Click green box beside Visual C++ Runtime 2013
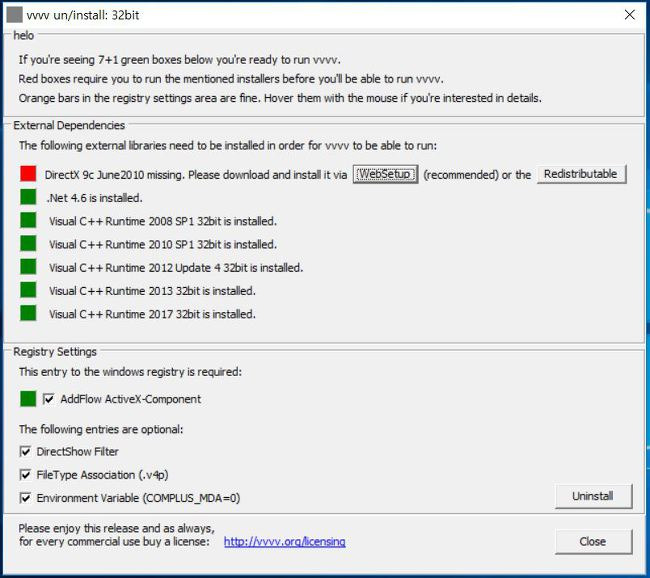The image size is (650, 578). 28,290
